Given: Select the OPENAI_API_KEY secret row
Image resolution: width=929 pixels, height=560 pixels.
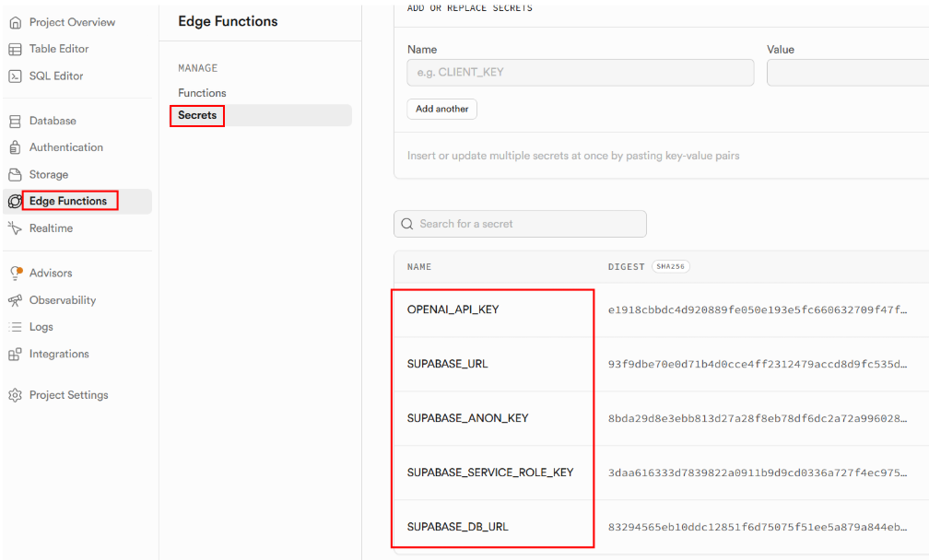Looking at the screenshot, I should click(453, 309).
